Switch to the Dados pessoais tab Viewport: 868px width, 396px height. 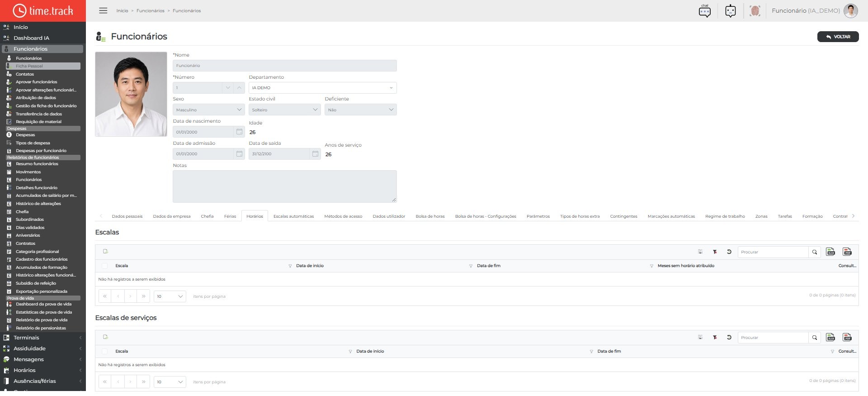point(127,216)
